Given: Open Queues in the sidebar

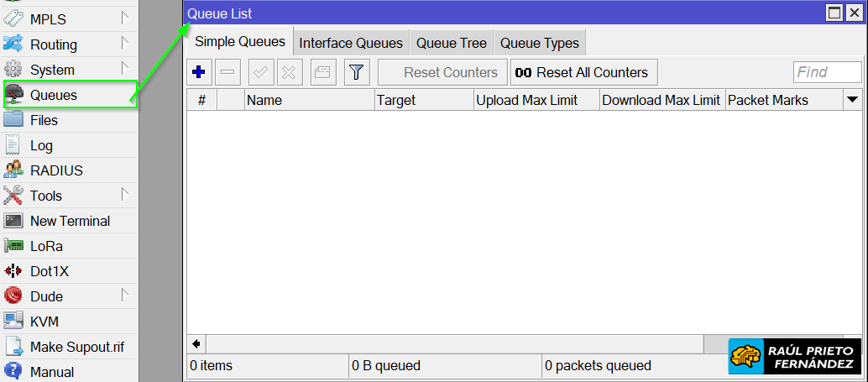Looking at the screenshot, I should click(54, 95).
